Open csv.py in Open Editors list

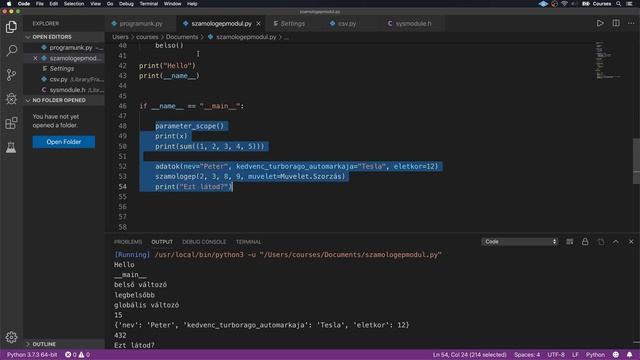pos(64,79)
